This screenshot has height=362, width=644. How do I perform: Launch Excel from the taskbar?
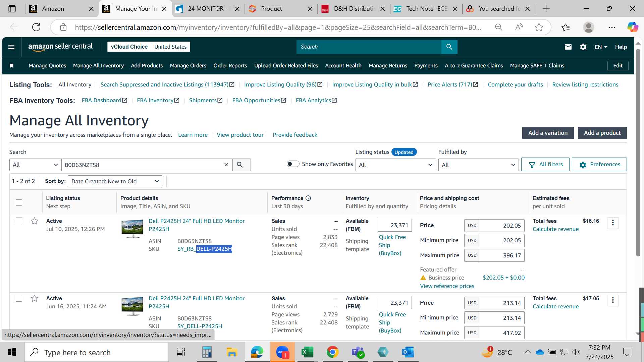coord(307,352)
